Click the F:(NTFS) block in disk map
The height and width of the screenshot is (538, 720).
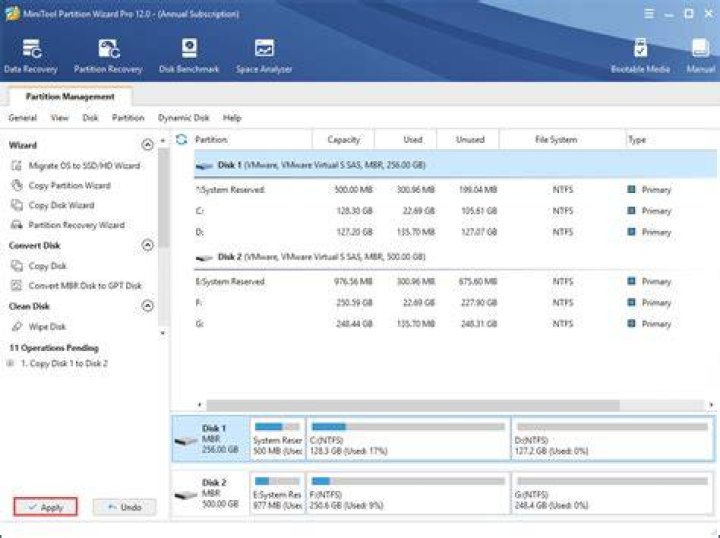[x=408, y=493]
